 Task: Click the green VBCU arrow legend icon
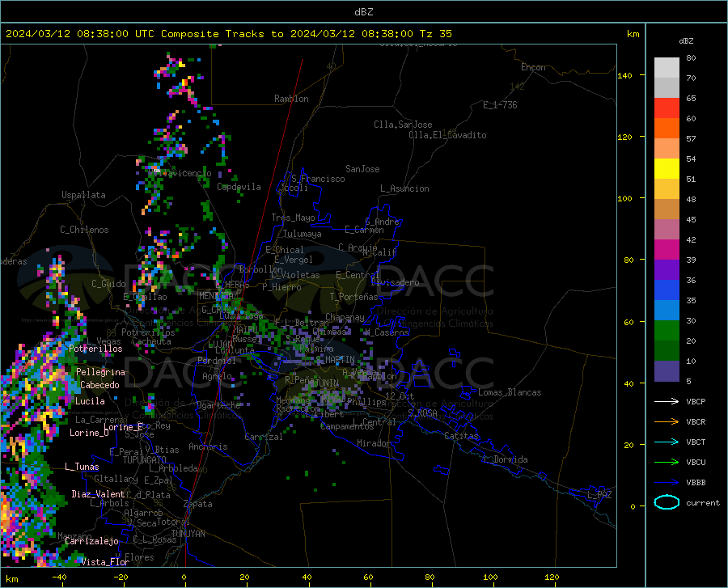pyautogui.click(x=667, y=463)
